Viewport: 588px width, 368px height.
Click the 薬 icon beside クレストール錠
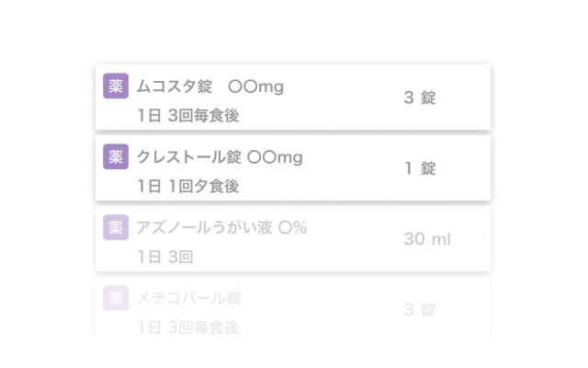pyautogui.click(x=116, y=156)
